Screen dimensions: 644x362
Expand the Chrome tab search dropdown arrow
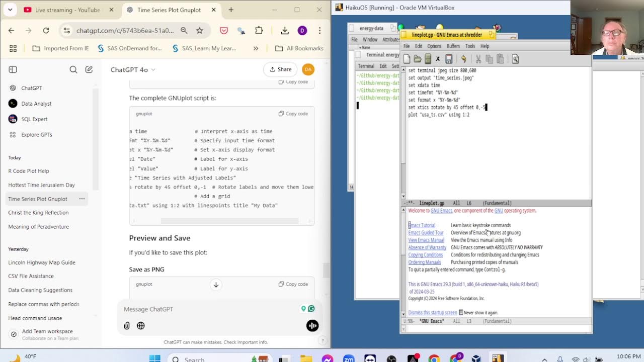coord(10,10)
